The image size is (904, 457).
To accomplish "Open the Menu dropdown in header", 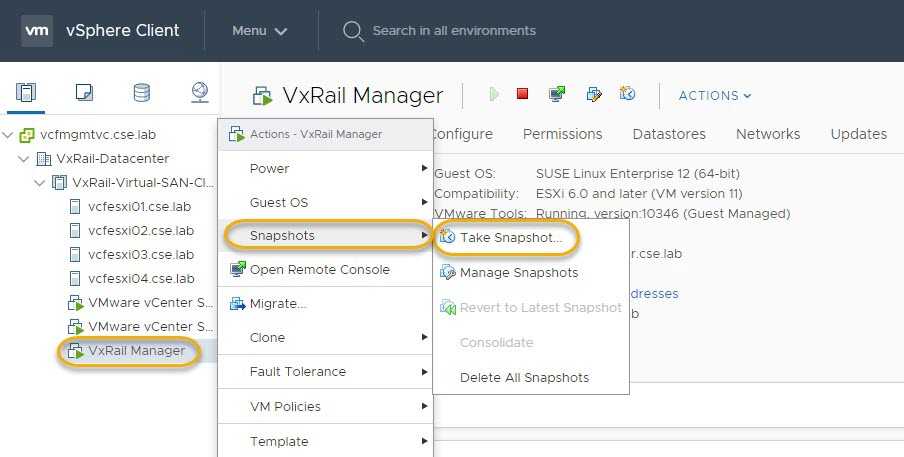I will pyautogui.click(x=259, y=31).
